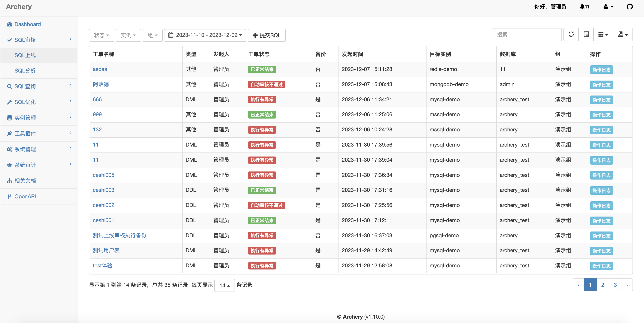
Task: Open the 阿萨德 work order link
Action: (101, 84)
